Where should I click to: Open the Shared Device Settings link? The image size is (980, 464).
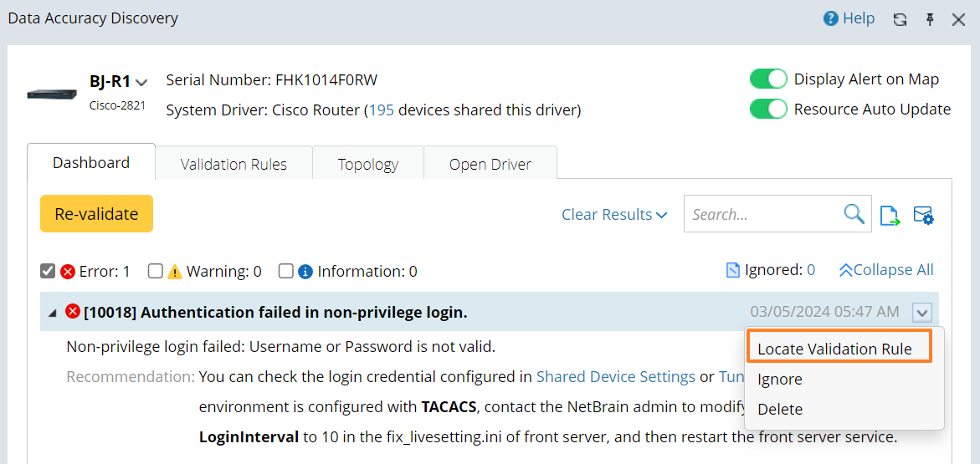click(x=615, y=377)
